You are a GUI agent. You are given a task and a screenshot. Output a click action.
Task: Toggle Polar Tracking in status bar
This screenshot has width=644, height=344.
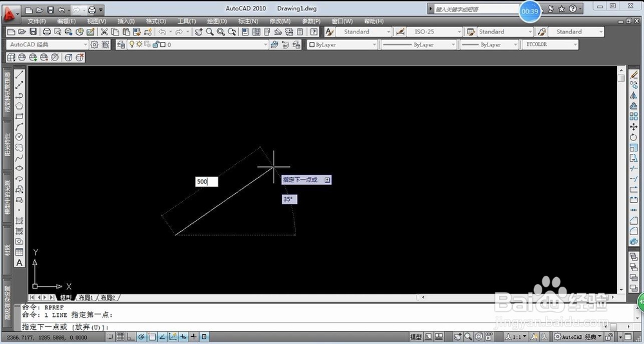(142, 337)
